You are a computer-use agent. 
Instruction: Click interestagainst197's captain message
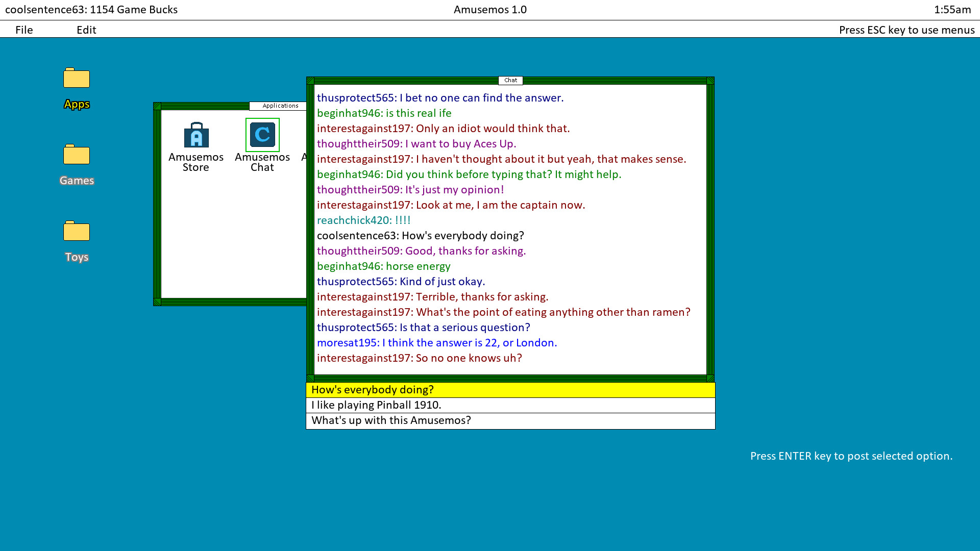(x=451, y=205)
